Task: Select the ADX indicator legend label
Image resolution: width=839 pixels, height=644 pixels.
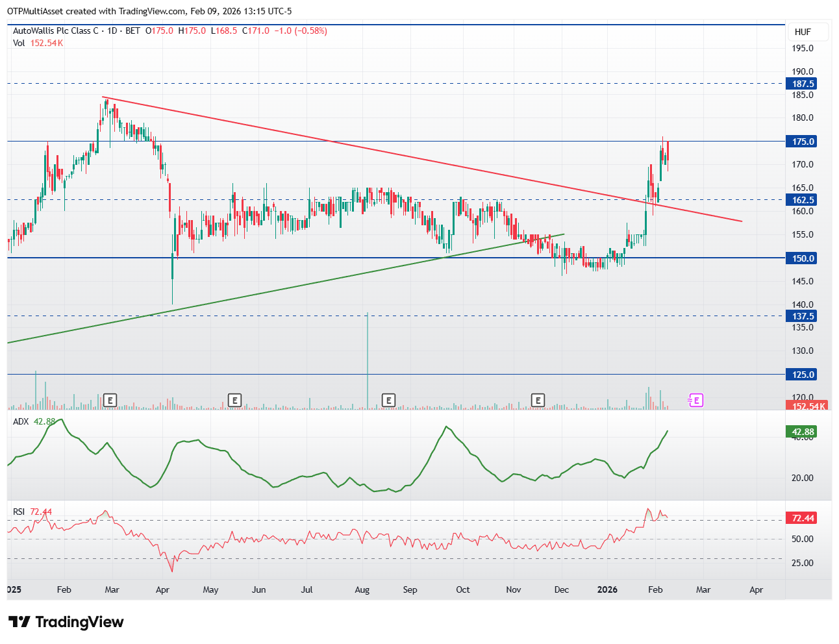Action: click(21, 421)
